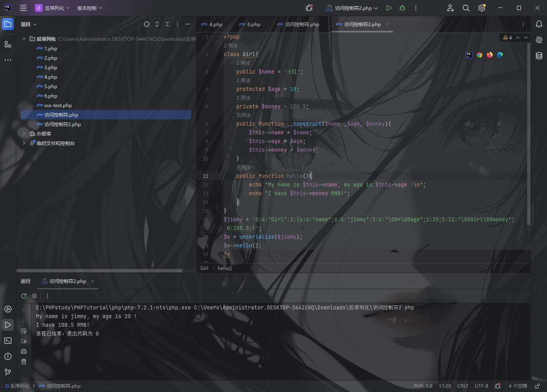547x392 pixels.
Task: Switch to 4.php editor tab
Action: (212, 24)
